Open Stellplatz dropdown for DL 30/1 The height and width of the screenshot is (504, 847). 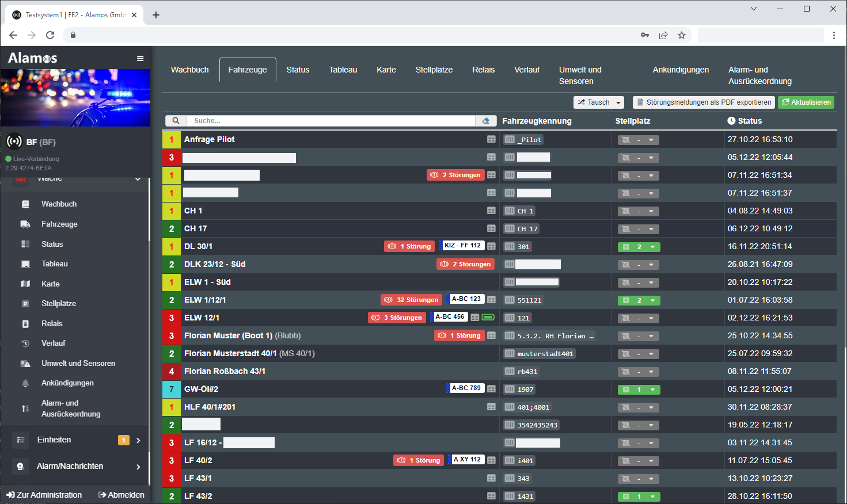click(x=639, y=247)
